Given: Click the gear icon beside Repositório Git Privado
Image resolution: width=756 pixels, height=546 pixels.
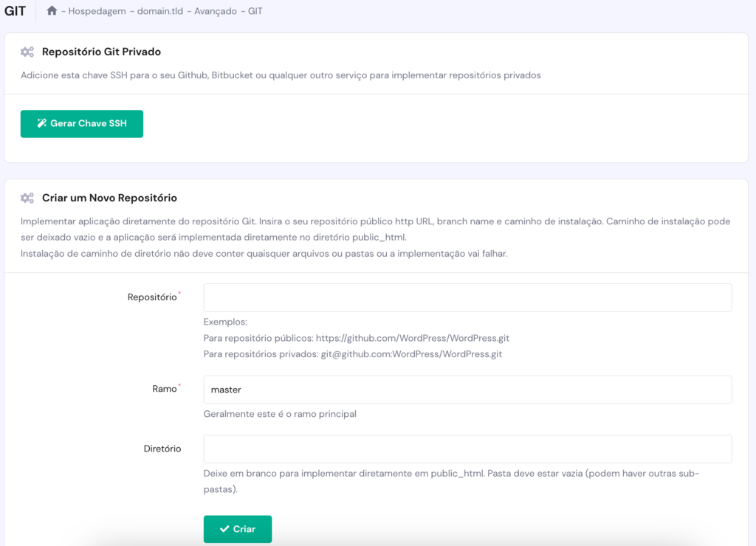Looking at the screenshot, I should coord(27,52).
